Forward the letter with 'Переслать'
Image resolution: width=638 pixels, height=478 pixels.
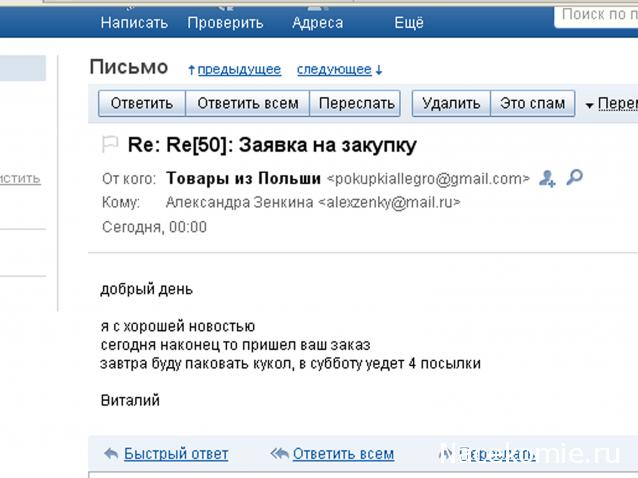[355, 103]
